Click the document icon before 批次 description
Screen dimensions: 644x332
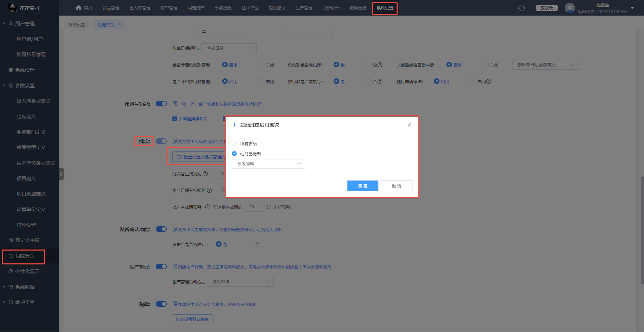click(175, 141)
